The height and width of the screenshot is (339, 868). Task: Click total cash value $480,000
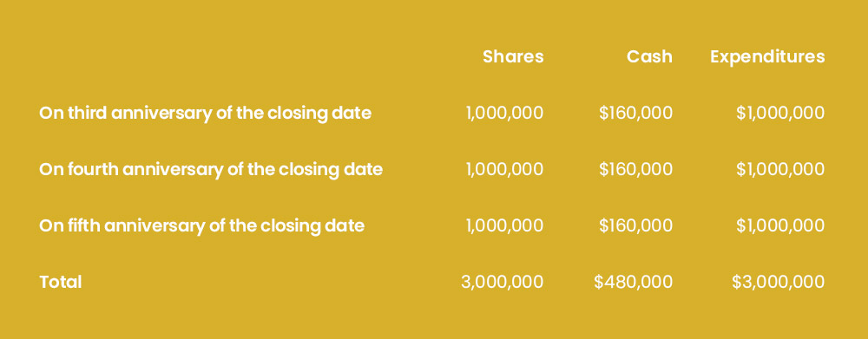click(x=634, y=282)
